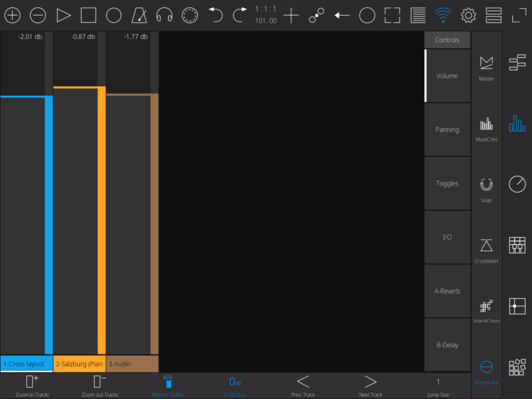The height and width of the screenshot is (399, 532).
Task: Toggle the 0 dB Limit option
Action: tap(235, 385)
